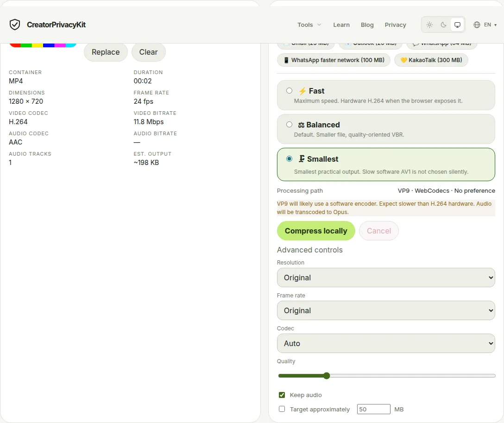Click the duration value "00:02"
504x423 pixels.
point(143,81)
